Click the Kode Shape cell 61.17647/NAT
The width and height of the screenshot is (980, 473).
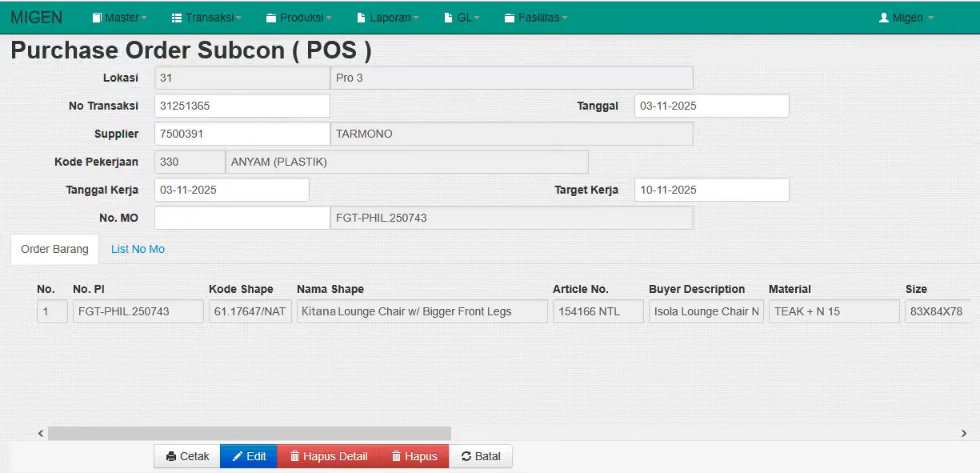pos(250,311)
